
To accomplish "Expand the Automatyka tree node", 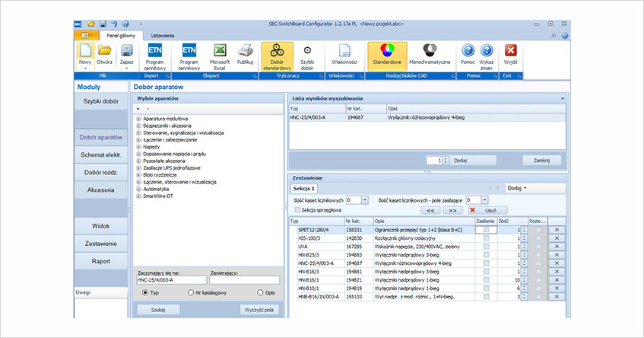I will pos(139,189).
